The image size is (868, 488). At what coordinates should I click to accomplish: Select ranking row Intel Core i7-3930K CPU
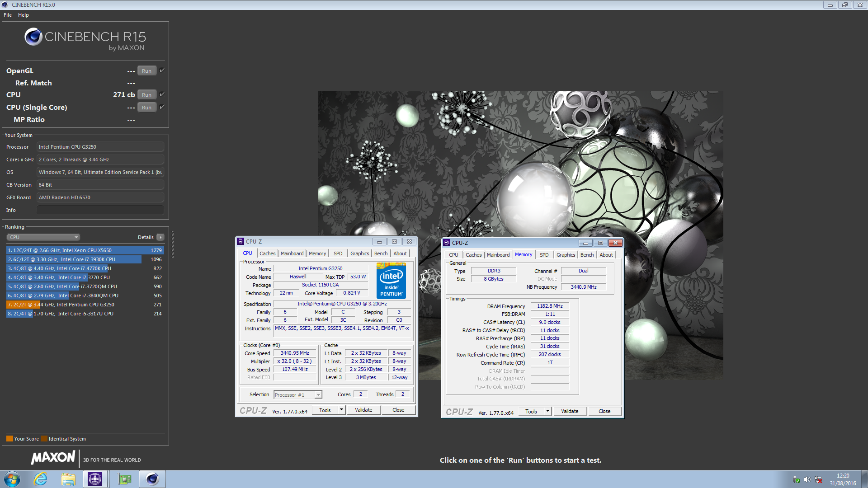[x=85, y=259]
